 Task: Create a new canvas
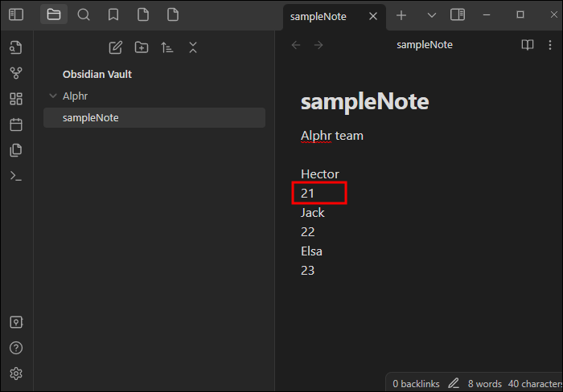point(16,99)
